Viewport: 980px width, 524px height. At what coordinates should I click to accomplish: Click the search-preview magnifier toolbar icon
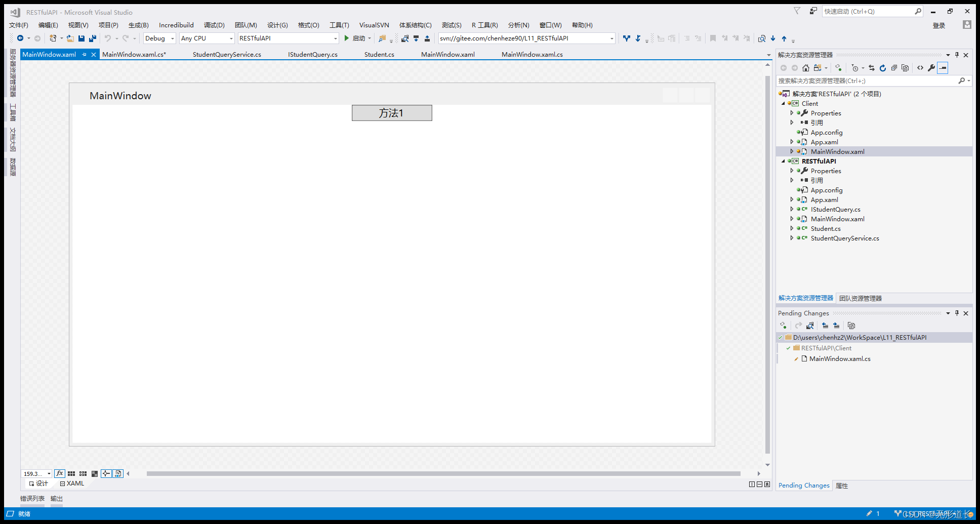pos(762,38)
